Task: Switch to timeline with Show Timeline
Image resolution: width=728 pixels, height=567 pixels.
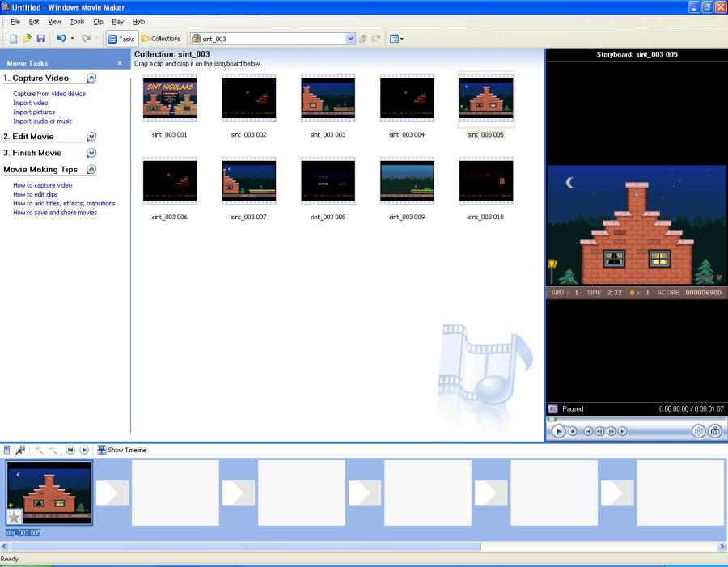Action: [x=121, y=450]
